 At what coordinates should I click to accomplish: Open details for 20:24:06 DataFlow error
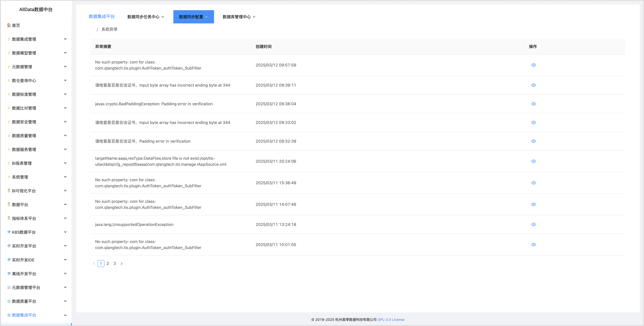[x=533, y=161]
